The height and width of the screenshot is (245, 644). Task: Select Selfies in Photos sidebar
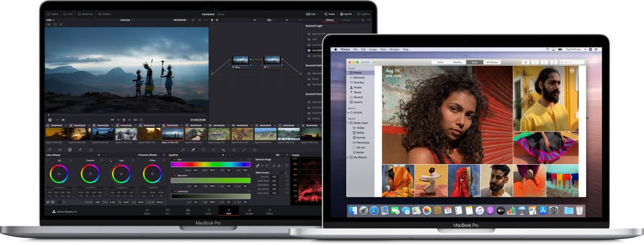pyautogui.click(x=360, y=133)
